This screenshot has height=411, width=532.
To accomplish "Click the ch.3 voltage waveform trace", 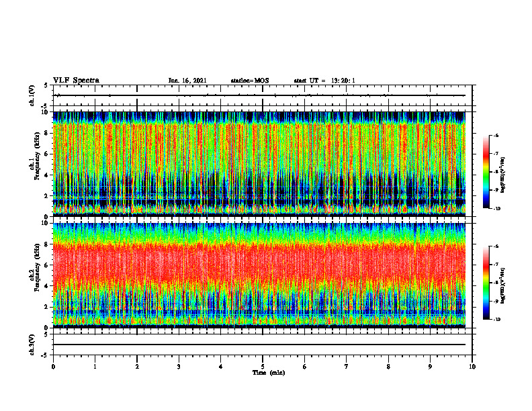I will point(259,345).
